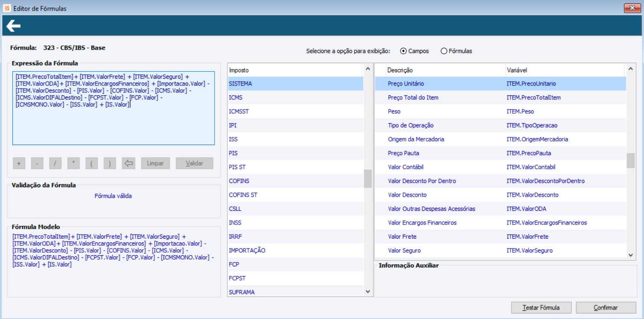Click the fields table scroll down arrow
The width and height of the screenshot is (644, 319).
pos(631,254)
